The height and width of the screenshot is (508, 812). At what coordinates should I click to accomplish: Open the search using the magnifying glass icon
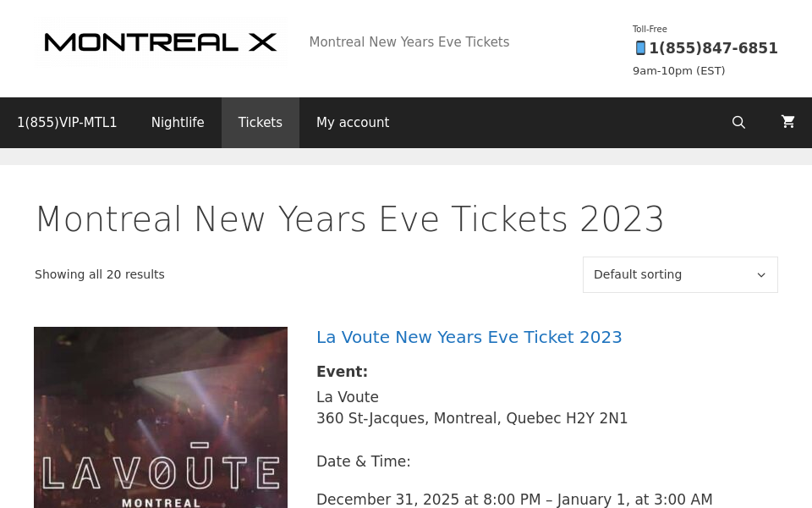pos(738,122)
